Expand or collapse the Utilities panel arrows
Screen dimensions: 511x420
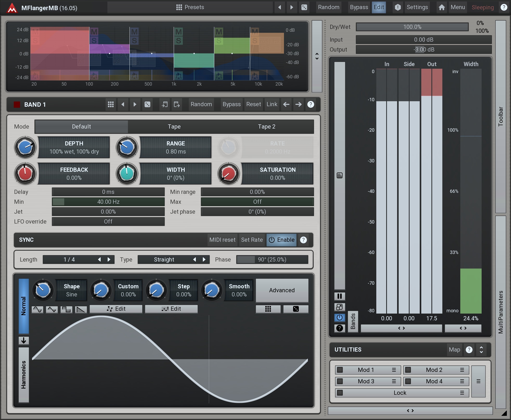point(481,349)
